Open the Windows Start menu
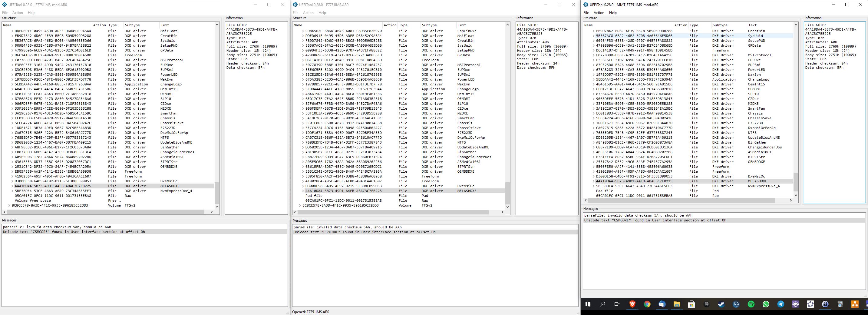This screenshot has height=315, width=868. 588,304
